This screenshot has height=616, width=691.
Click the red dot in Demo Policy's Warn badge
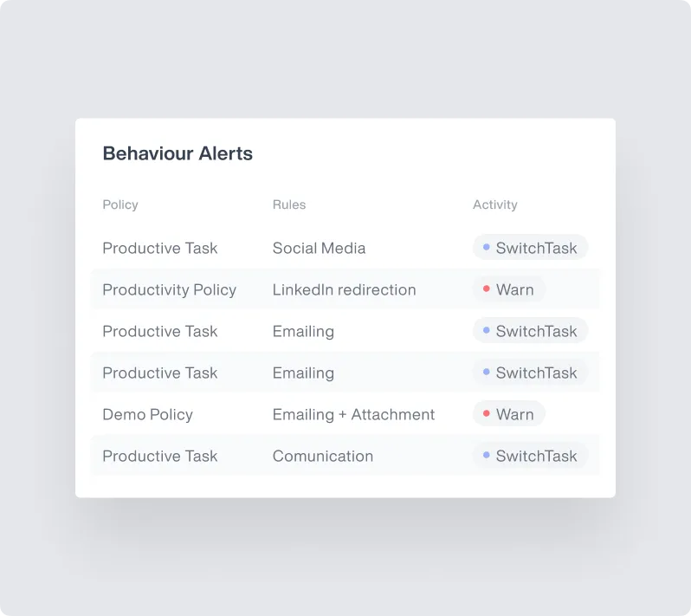[487, 413]
